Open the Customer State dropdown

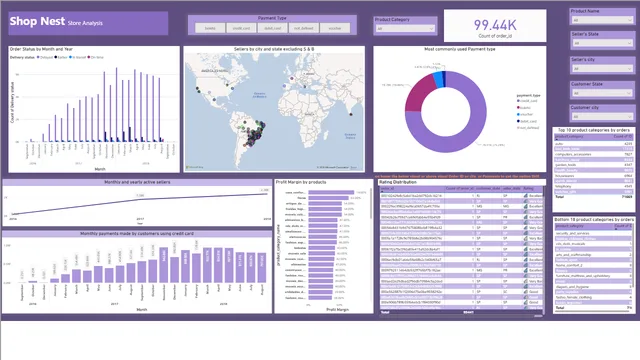(x=602, y=93)
